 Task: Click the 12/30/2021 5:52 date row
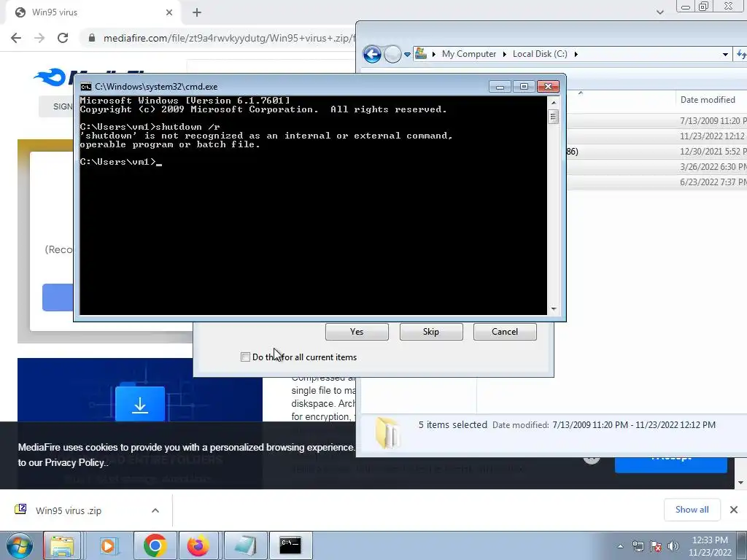coord(657,152)
